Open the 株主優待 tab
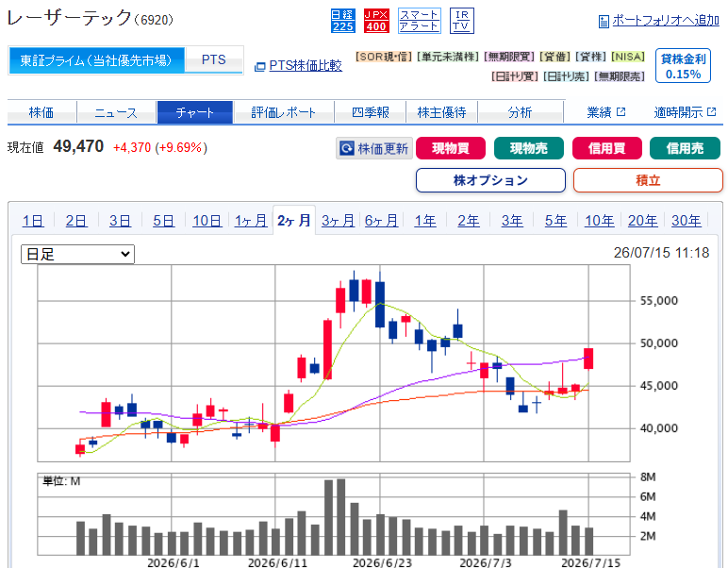 pyautogui.click(x=441, y=112)
